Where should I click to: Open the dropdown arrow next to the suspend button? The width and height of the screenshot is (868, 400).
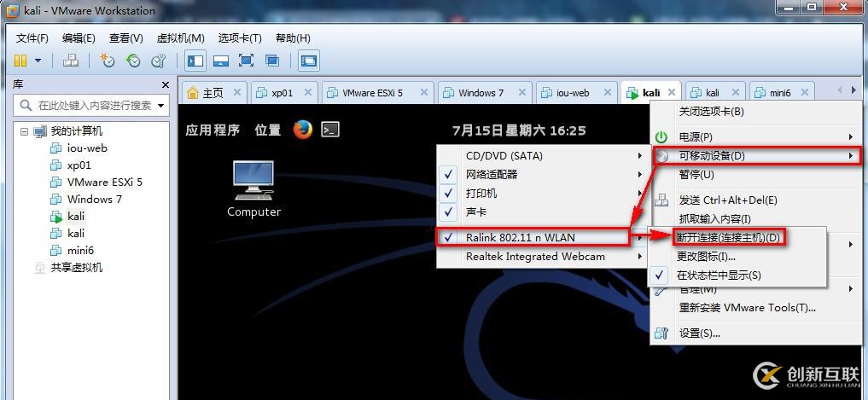(x=38, y=61)
